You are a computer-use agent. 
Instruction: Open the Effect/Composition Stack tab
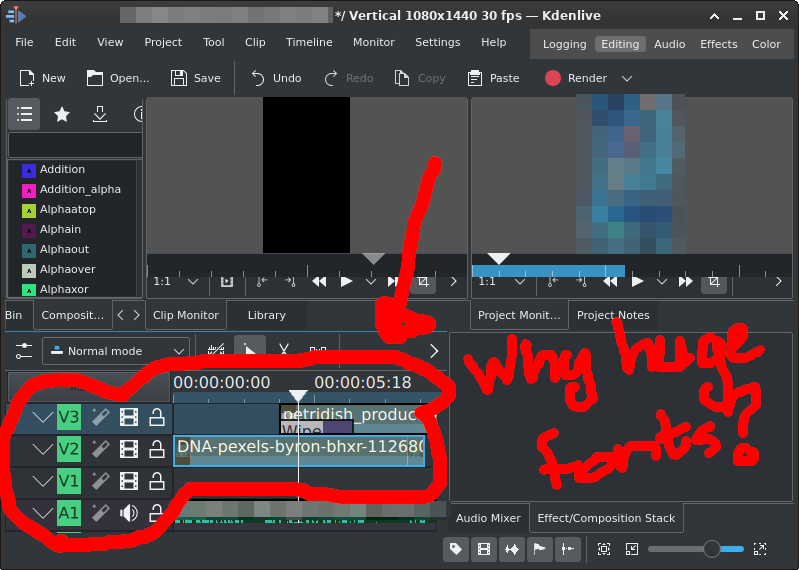[606, 518]
